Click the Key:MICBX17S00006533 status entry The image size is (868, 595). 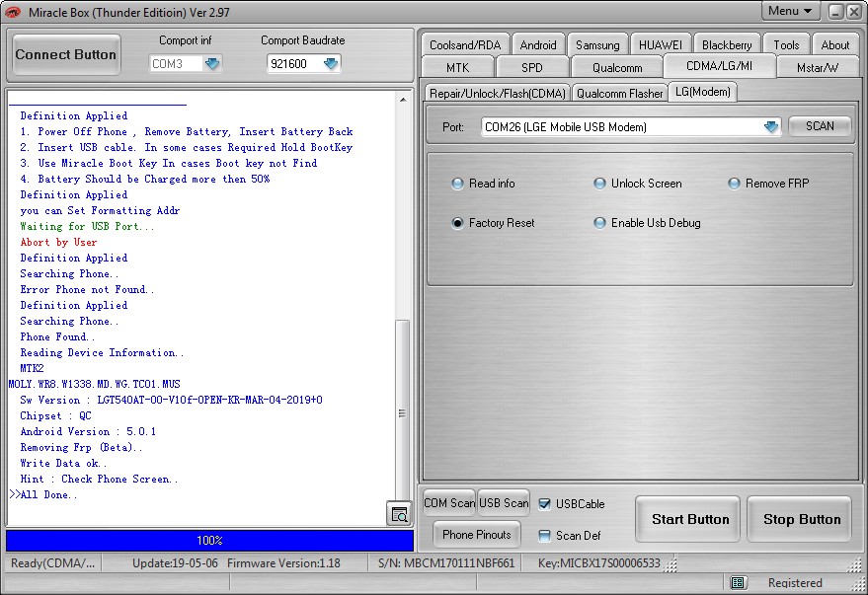(599, 562)
